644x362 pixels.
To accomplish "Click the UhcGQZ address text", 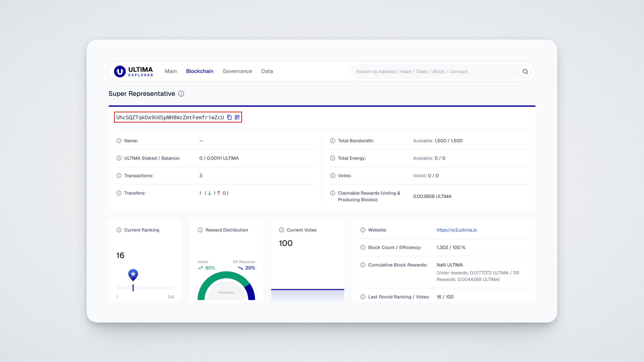I will pyautogui.click(x=170, y=117).
